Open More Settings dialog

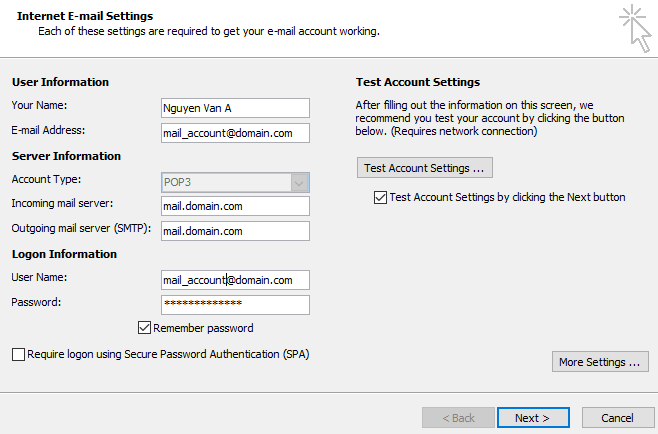coord(600,362)
